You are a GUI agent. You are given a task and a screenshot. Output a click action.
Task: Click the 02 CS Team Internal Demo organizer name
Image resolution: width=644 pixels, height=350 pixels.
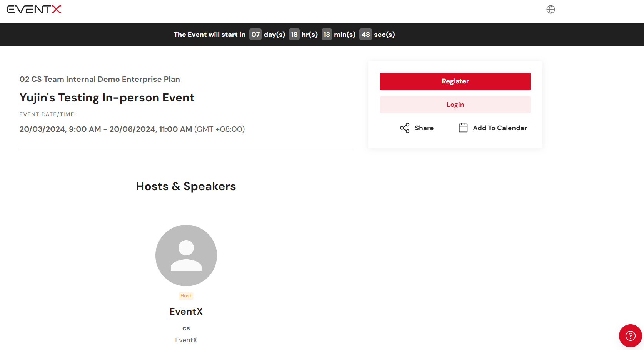(100, 79)
